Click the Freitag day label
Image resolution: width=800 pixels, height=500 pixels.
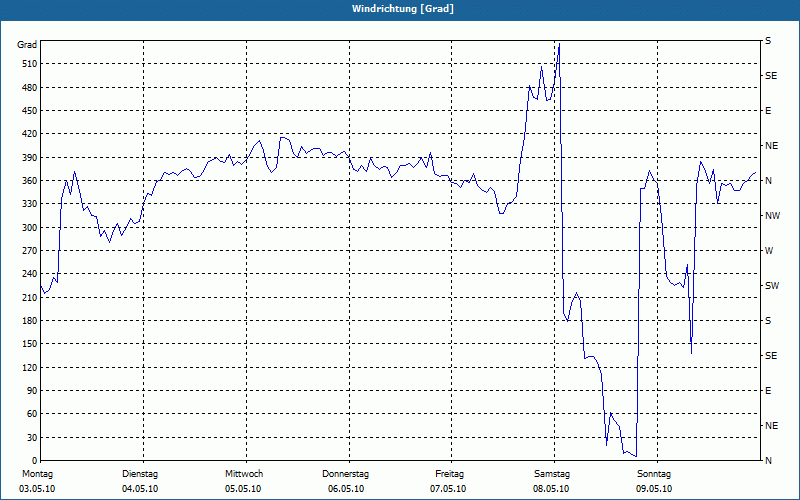pyautogui.click(x=449, y=474)
